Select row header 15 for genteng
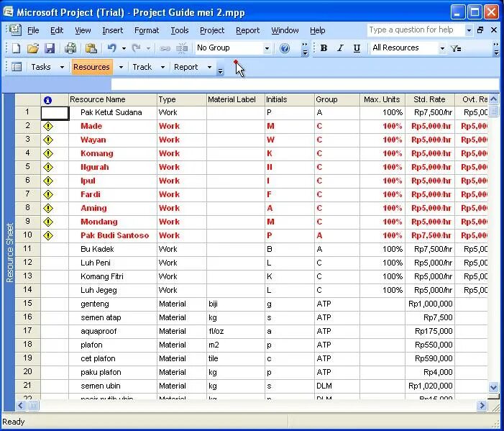The width and height of the screenshot is (504, 431). [27, 304]
